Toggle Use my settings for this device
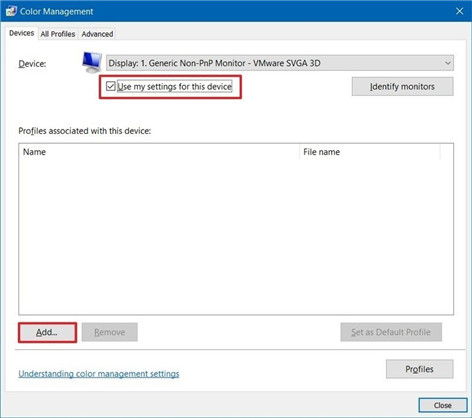This screenshot has height=418, width=472. 110,86
